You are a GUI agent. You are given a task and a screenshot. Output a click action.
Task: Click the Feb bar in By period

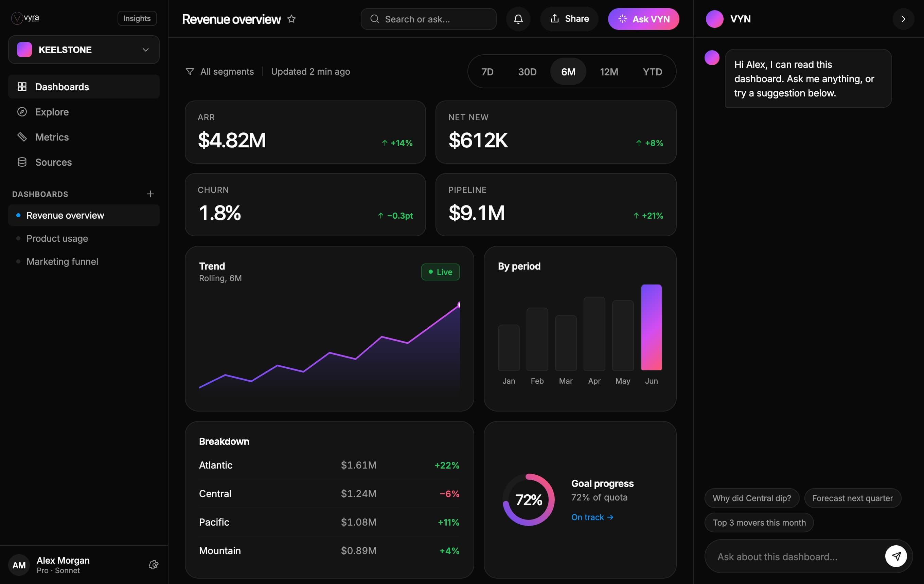(537, 339)
